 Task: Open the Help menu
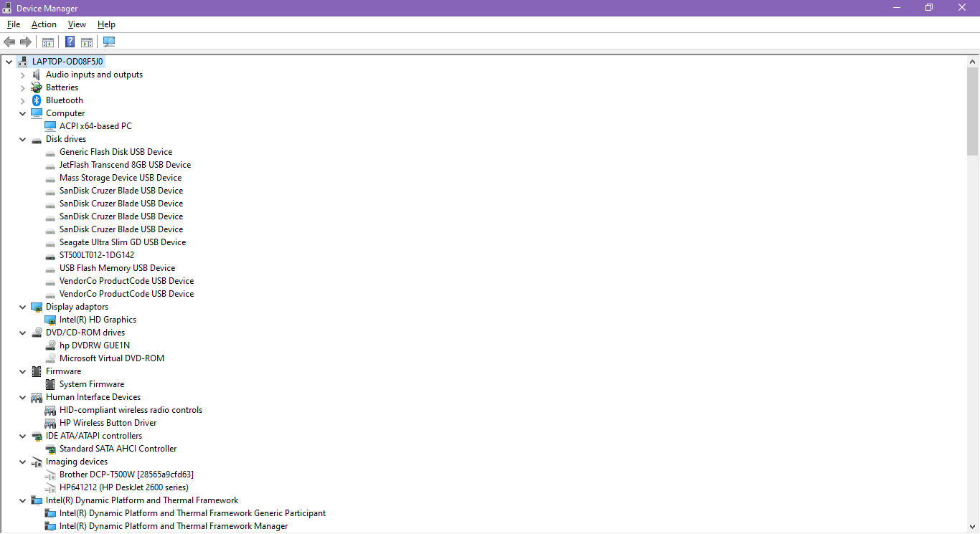106,24
